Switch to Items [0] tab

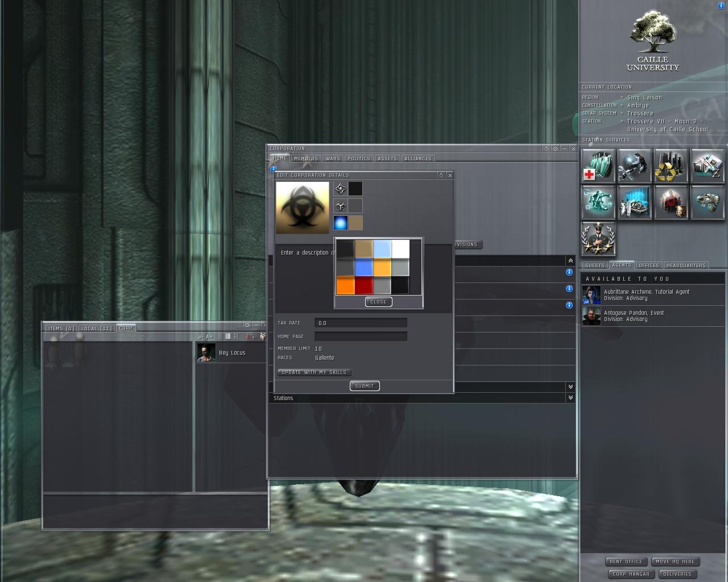pyautogui.click(x=61, y=329)
